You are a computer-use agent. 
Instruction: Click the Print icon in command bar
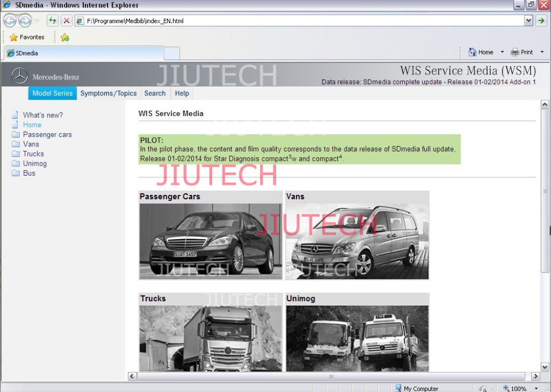tap(515, 52)
